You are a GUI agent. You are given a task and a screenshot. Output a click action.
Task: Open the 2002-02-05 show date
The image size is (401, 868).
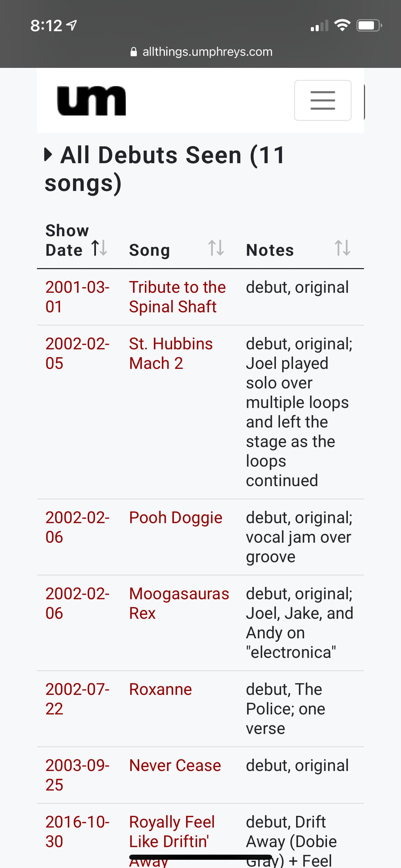click(77, 353)
